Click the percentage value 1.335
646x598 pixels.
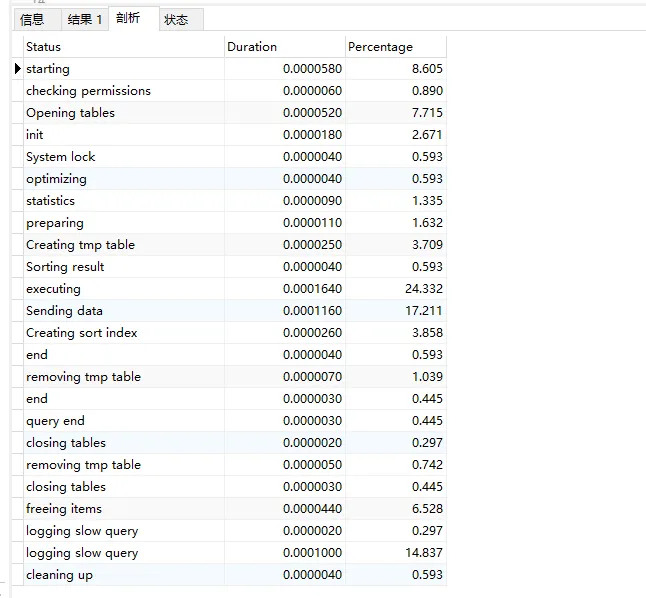(x=427, y=201)
